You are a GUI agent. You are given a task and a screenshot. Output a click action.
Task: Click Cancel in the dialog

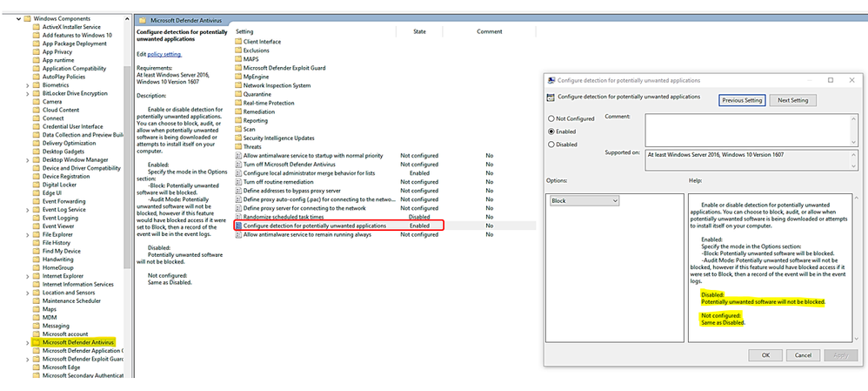point(803,355)
